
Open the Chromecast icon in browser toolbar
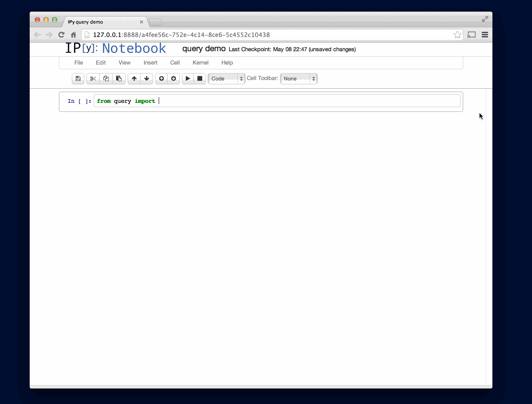[x=471, y=35]
